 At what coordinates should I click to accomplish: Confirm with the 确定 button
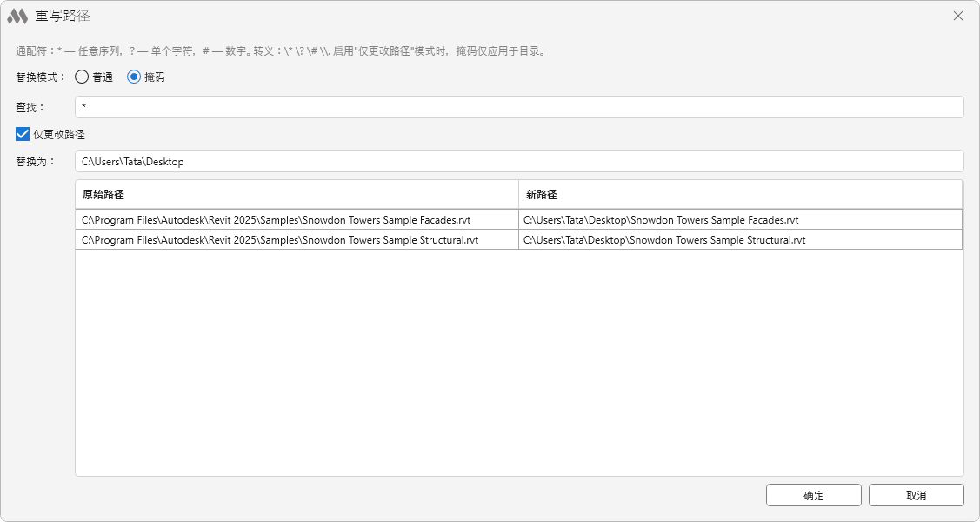coord(813,495)
